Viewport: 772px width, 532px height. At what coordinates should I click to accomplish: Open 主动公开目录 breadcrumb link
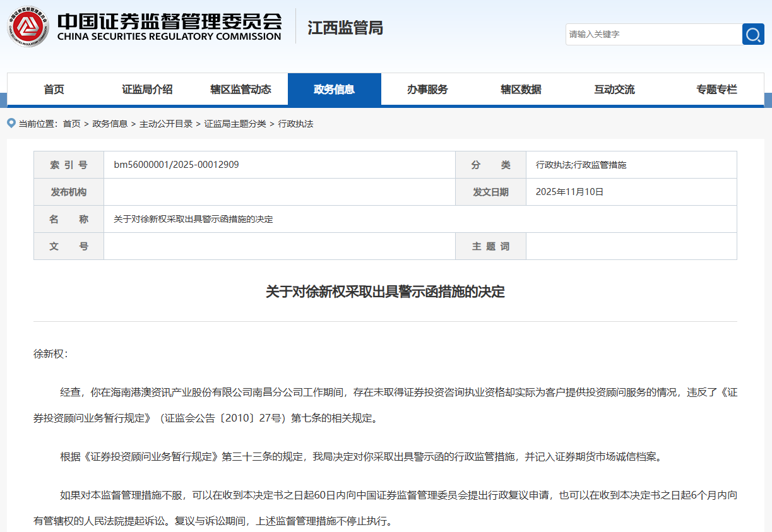point(166,124)
